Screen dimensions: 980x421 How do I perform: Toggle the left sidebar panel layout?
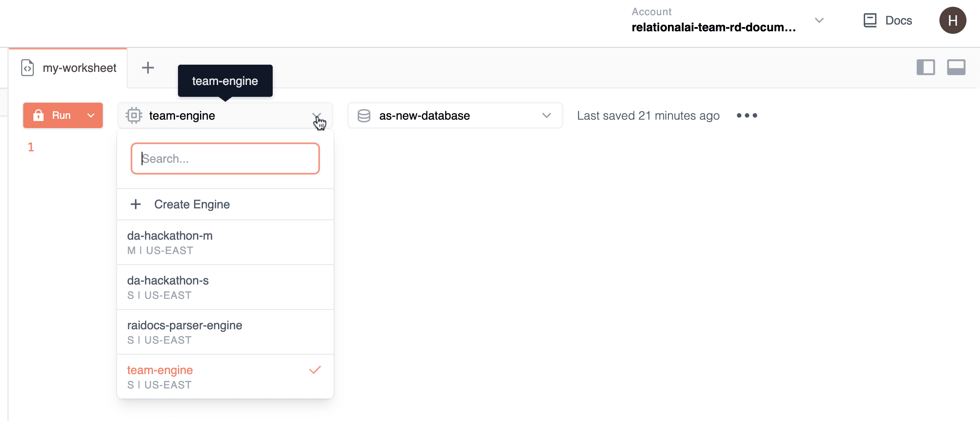point(925,67)
